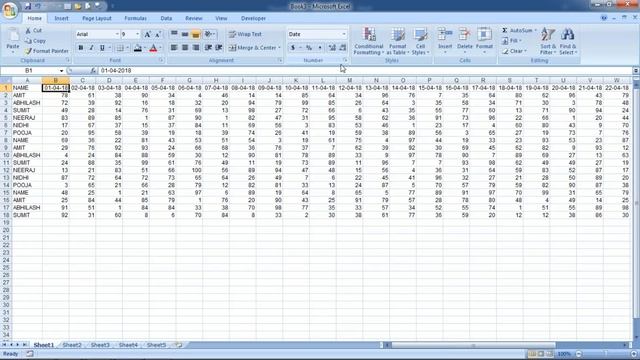Apply Comma Style format
The image size is (640, 360).
pyautogui.click(x=320, y=48)
